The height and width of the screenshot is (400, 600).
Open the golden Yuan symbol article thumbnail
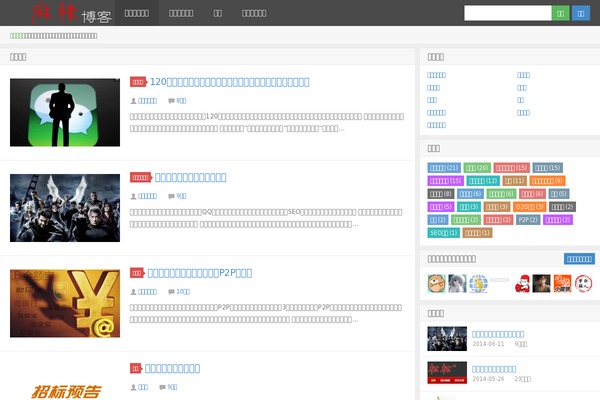tap(65, 304)
